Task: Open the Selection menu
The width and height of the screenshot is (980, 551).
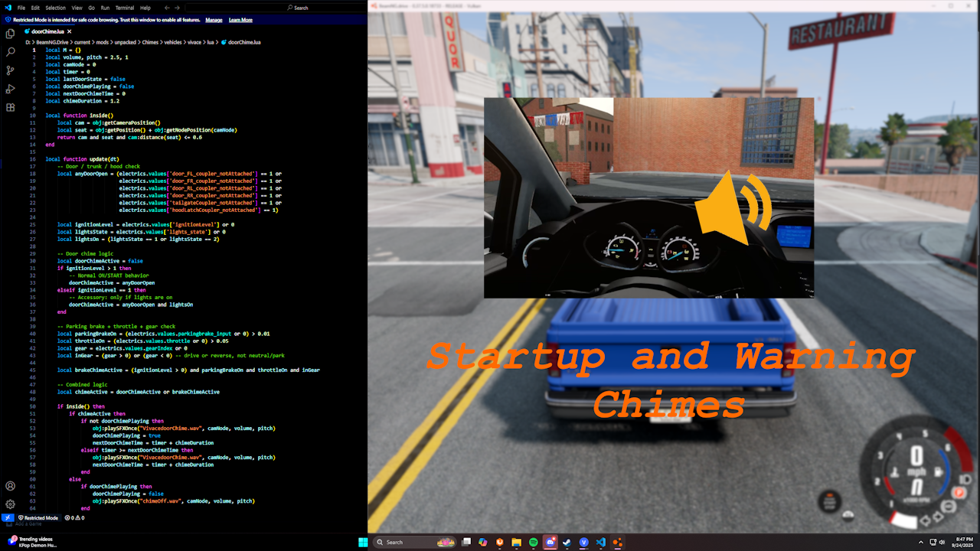Action: (x=55, y=8)
